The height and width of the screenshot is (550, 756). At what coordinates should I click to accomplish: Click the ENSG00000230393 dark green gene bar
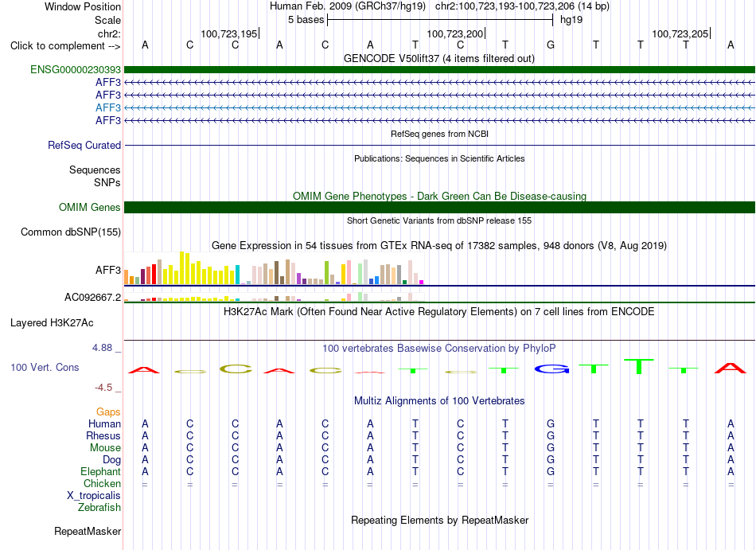(440, 69)
